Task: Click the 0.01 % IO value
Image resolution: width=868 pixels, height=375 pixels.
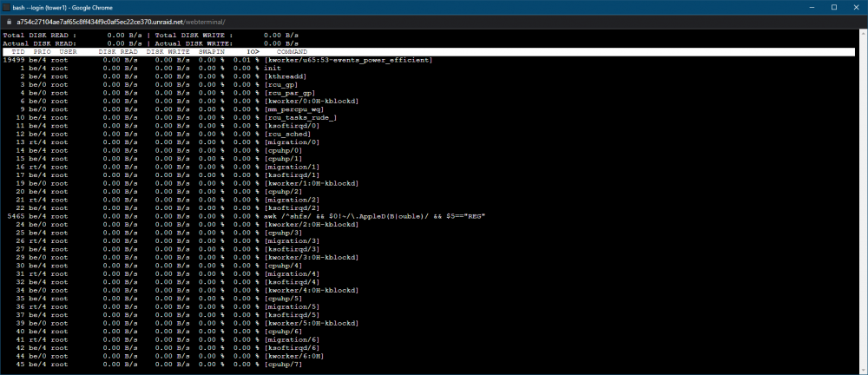Action: click(x=246, y=60)
